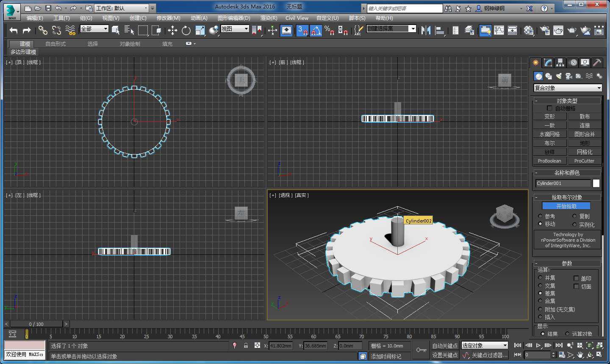This screenshot has width=610, height=364.
Task: Choose the Select and Rotate tool
Action: pos(186,30)
